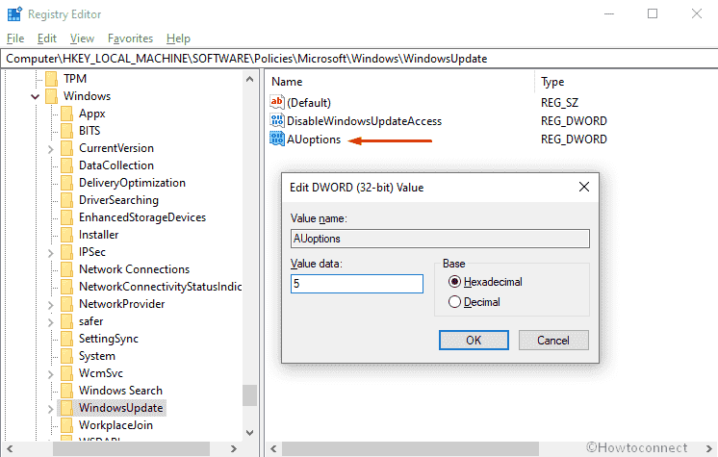Open the Favorites menu
This screenshot has width=718, height=457.
[130, 38]
